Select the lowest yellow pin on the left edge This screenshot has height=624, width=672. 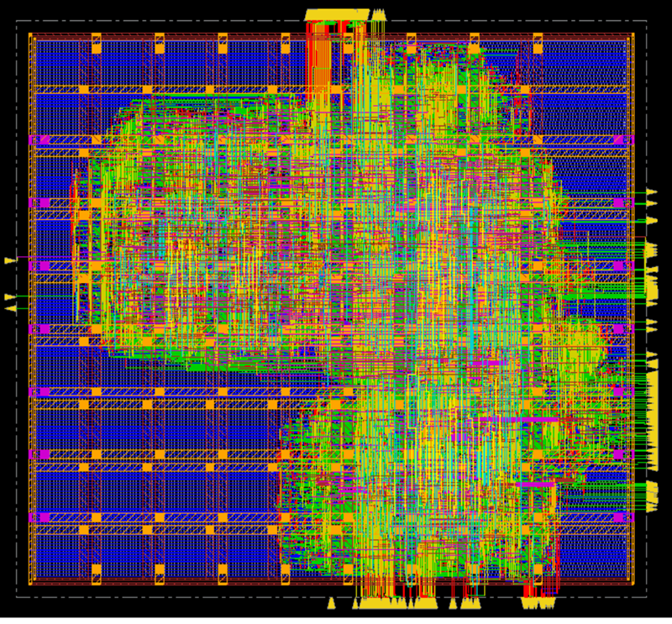tap(10, 309)
